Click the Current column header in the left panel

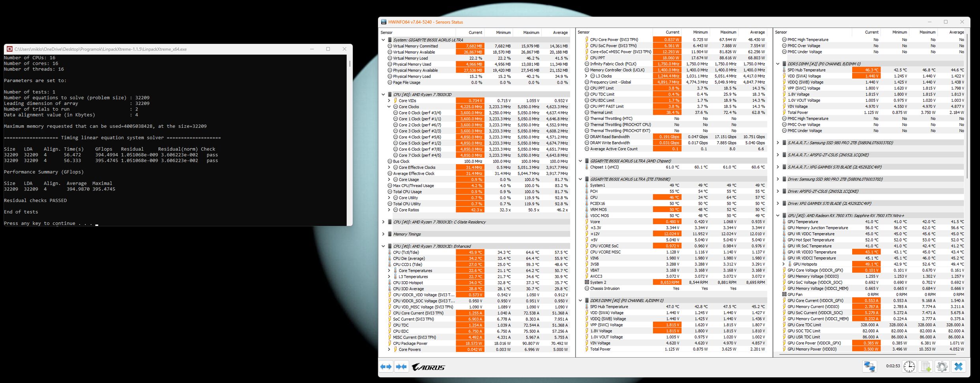pyautogui.click(x=470, y=32)
